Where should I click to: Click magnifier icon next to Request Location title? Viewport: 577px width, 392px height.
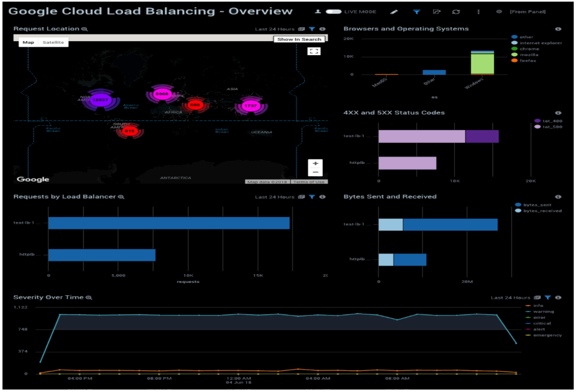point(85,29)
